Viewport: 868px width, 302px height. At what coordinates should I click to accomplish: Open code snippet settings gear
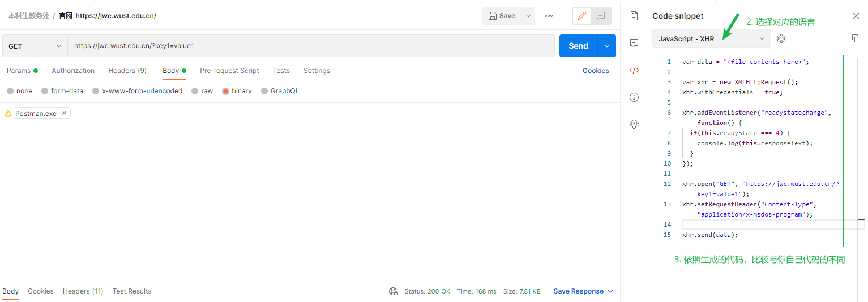click(781, 38)
